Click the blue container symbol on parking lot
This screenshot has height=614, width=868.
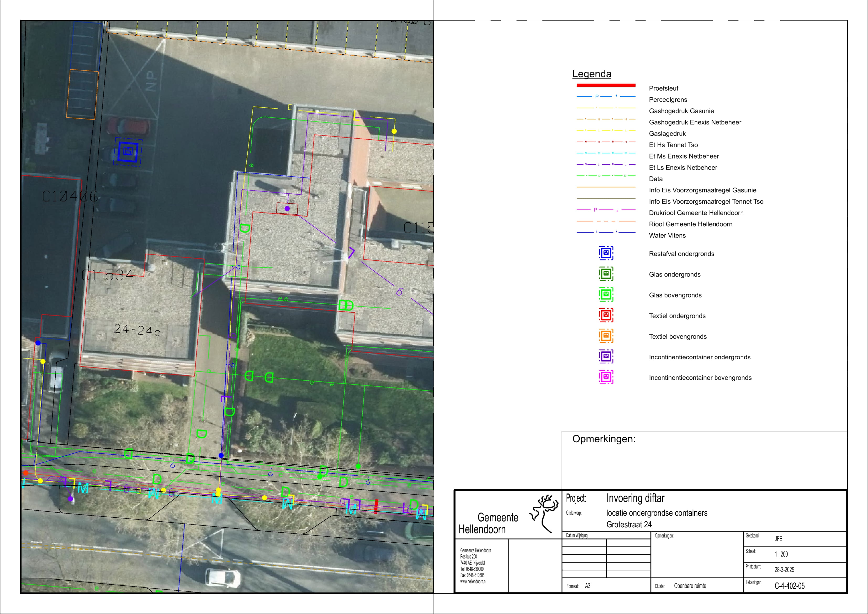(128, 151)
